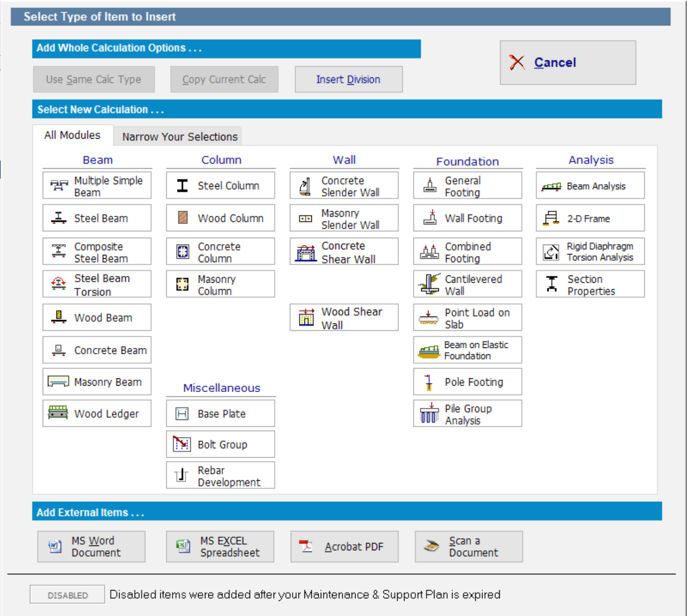Click the Wood Ledger icon
Screen dimensions: 687x616
[x=58, y=413]
